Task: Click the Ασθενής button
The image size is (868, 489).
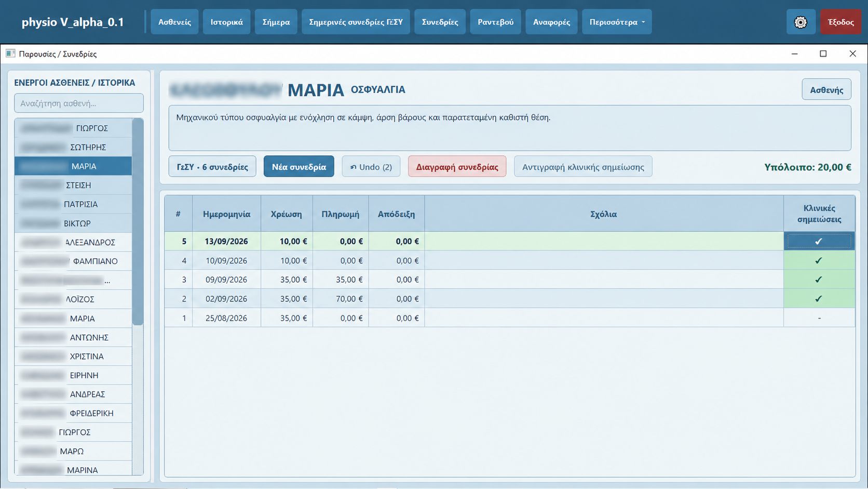Action: (x=826, y=89)
